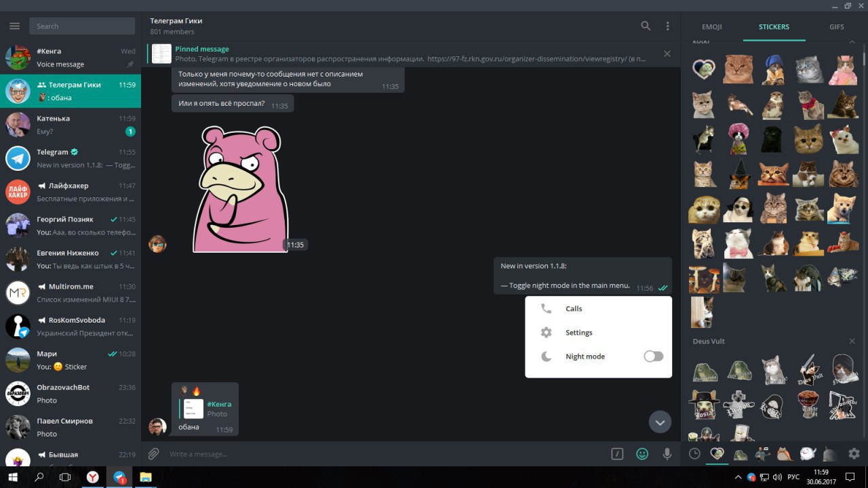This screenshot has height=488, width=868.
Task: Click the 'New in version 1.1.8' message
Action: [583, 276]
